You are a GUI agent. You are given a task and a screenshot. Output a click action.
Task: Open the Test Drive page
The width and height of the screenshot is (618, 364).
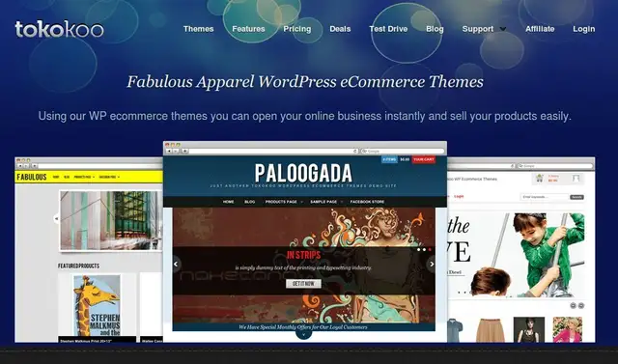pos(388,29)
